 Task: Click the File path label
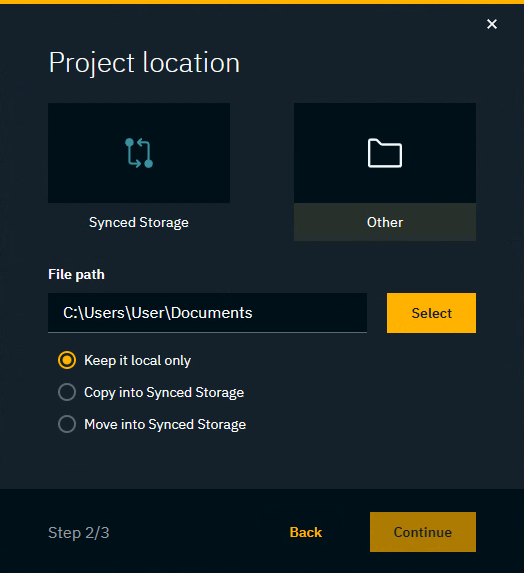click(76, 274)
